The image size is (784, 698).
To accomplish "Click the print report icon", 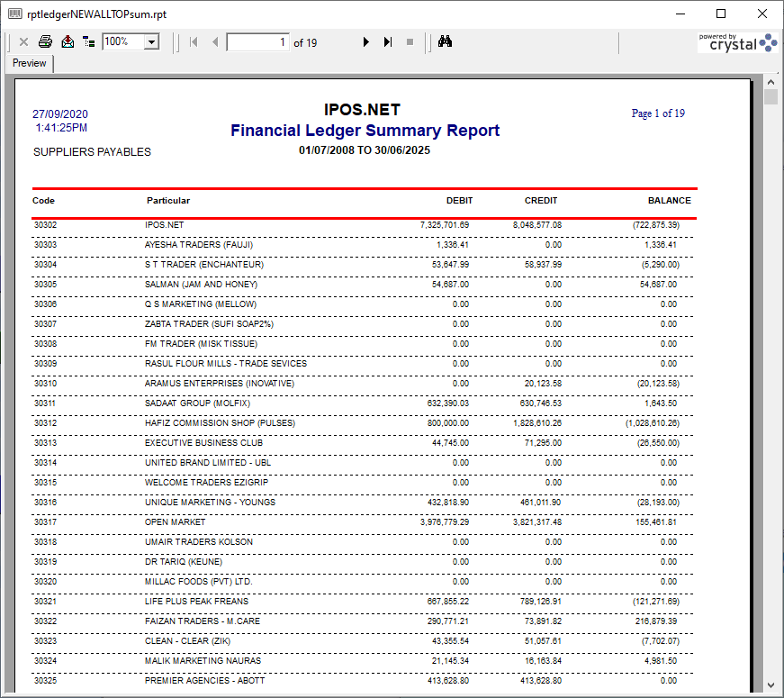I will tap(46, 42).
